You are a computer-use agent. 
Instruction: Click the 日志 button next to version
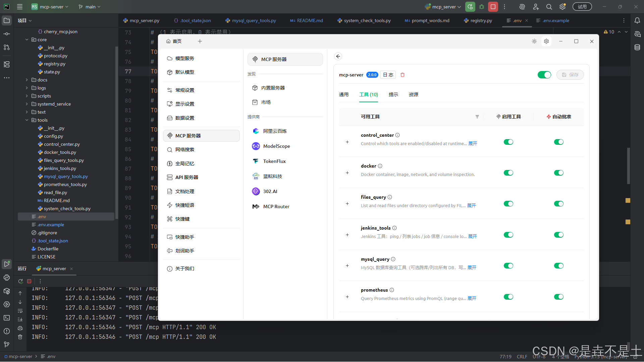coord(388,75)
